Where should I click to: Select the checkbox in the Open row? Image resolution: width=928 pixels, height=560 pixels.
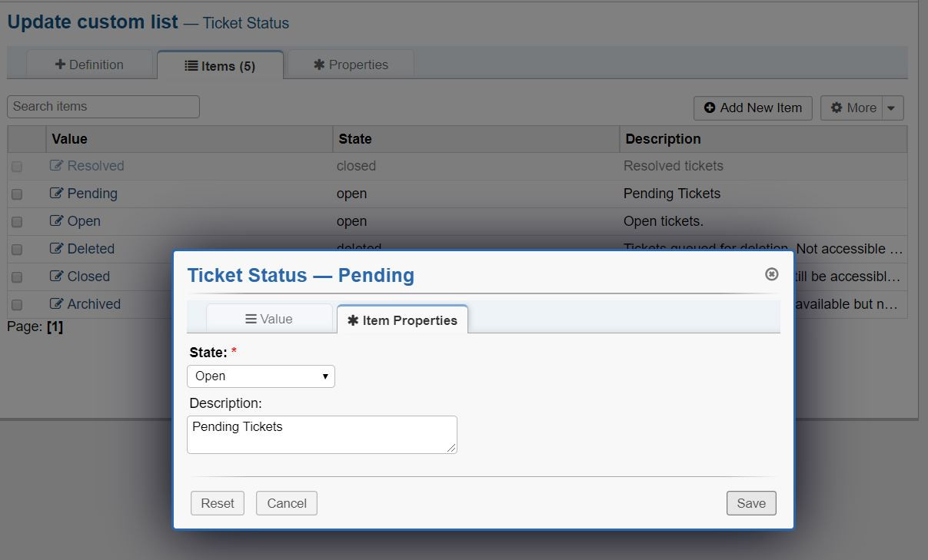(x=17, y=222)
